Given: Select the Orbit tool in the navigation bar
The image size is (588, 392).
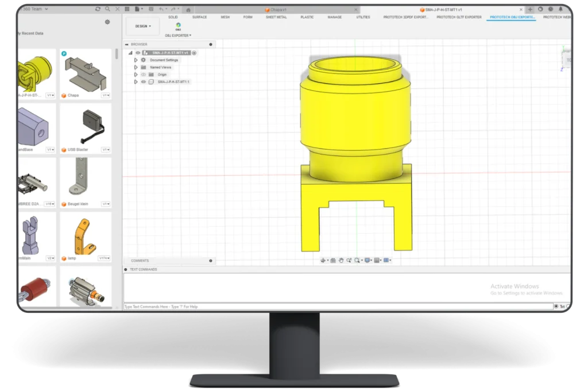Looking at the screenshot, I should coord(324,260).
